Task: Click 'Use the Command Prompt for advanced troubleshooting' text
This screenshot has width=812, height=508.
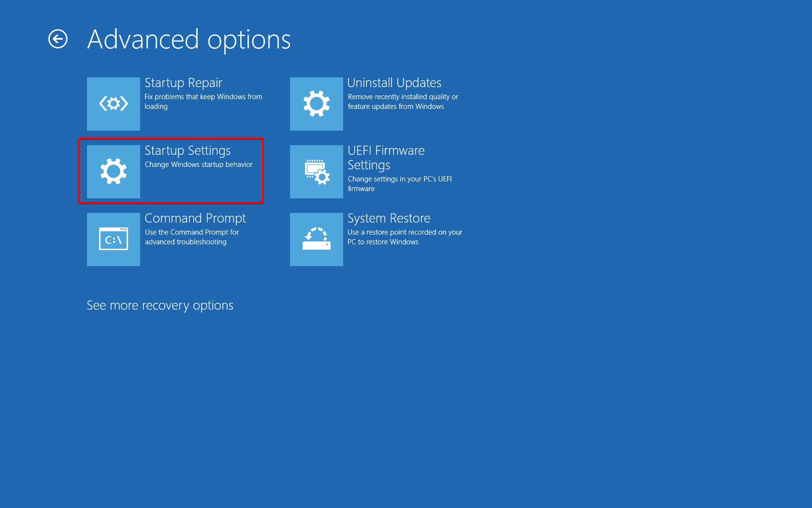Action: point(192,237)
